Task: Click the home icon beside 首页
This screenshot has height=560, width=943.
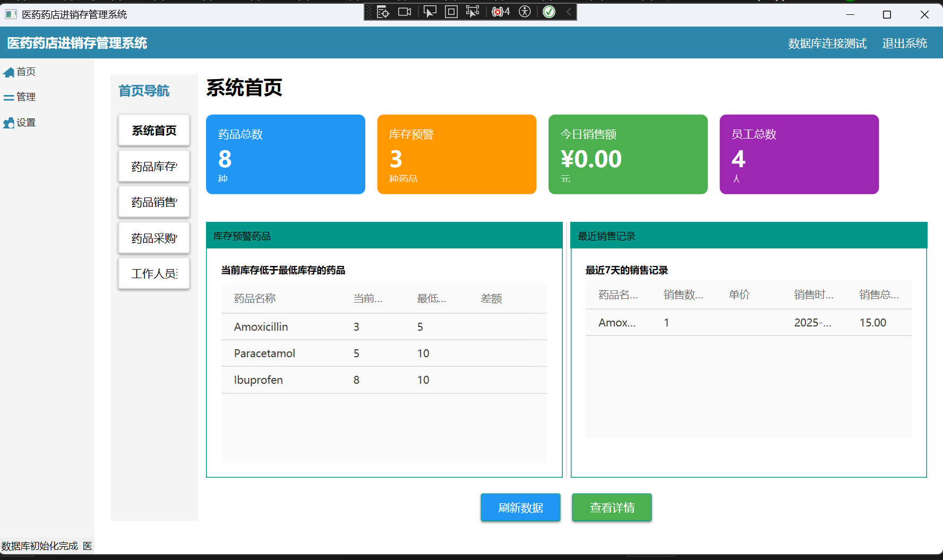Action: [x=8, y=72]
